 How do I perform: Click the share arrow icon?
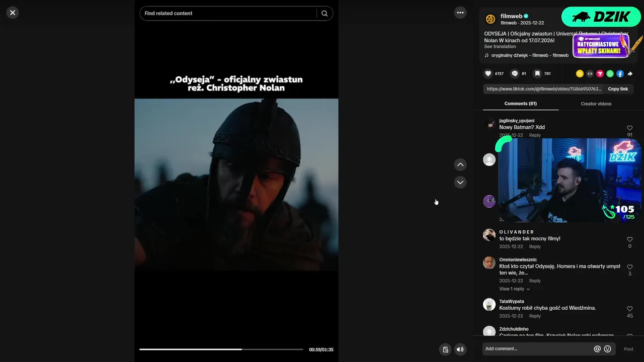(630, 73)
